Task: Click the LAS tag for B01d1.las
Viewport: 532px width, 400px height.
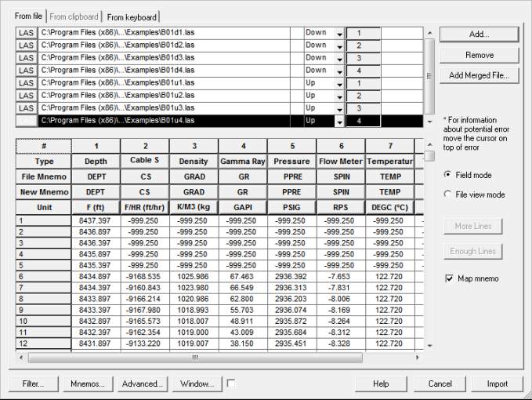Action: coord(26,33)
